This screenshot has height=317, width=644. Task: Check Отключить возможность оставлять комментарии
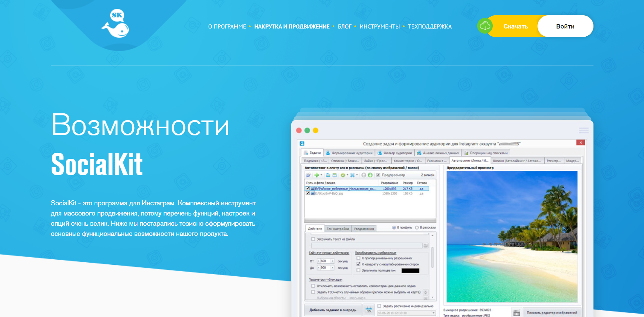[313, 286]
